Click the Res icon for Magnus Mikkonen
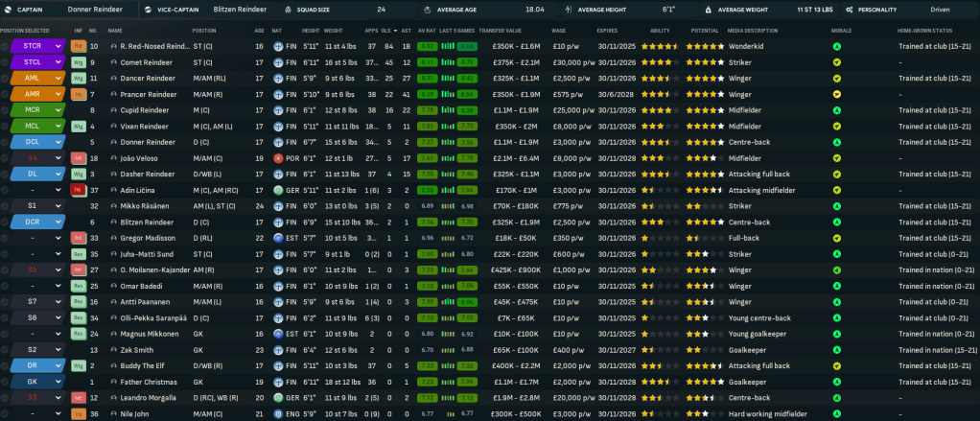 pos(78,334)
